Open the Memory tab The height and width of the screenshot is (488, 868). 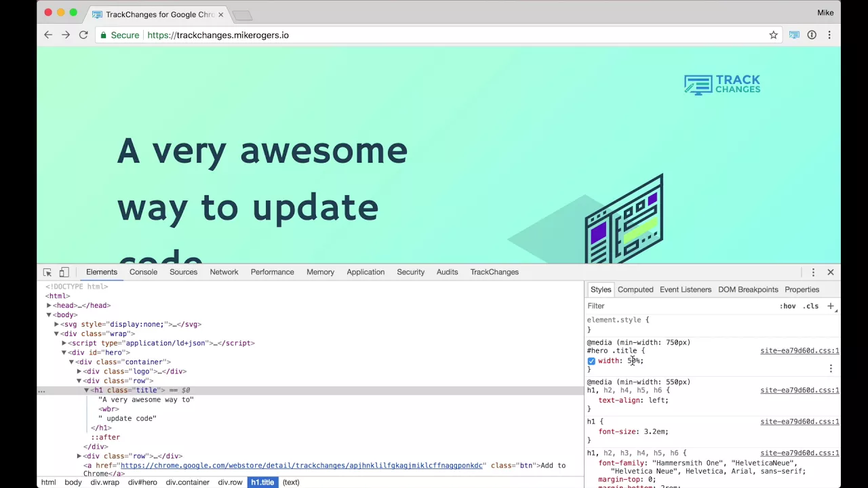pos(320,272)
